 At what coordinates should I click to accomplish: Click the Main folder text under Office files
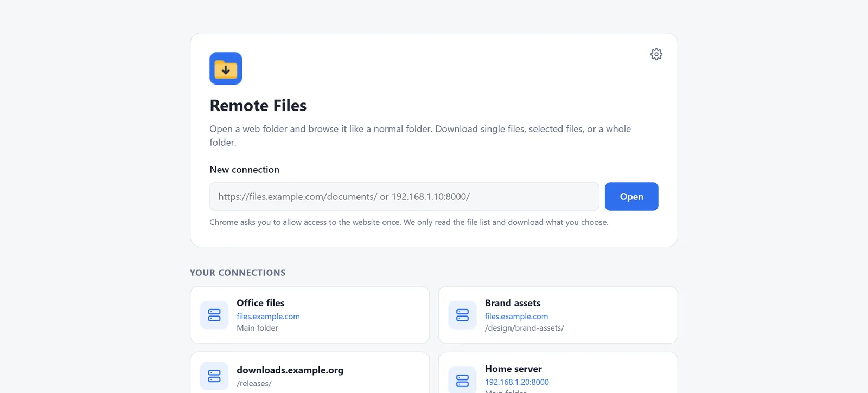point(257,328)
